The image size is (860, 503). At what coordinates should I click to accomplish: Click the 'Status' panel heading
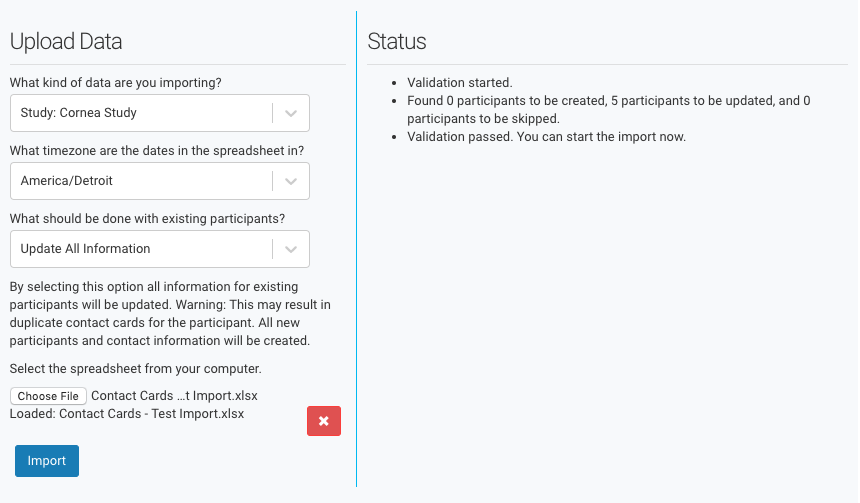click(x=397, y=41)
